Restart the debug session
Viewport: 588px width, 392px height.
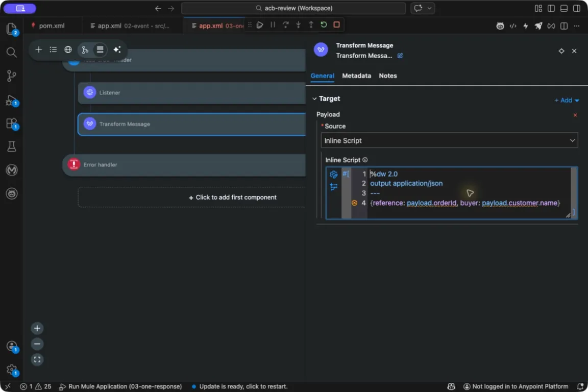[x=324, y=25]
